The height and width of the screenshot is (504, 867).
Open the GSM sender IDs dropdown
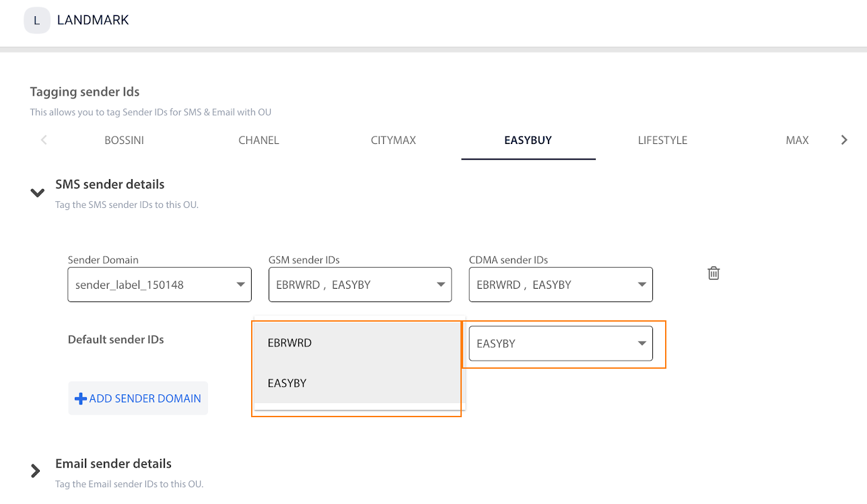[360, 285]
